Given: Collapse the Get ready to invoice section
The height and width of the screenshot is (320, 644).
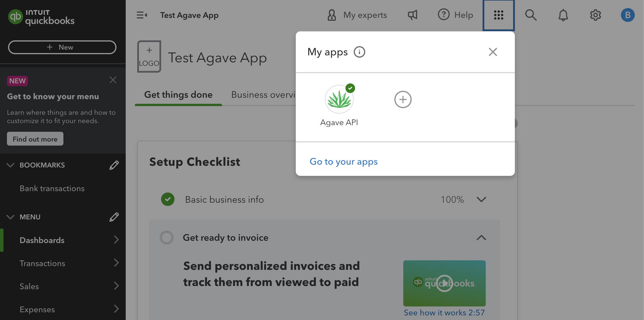Looking at the screenshot, I should pos(481,238).
